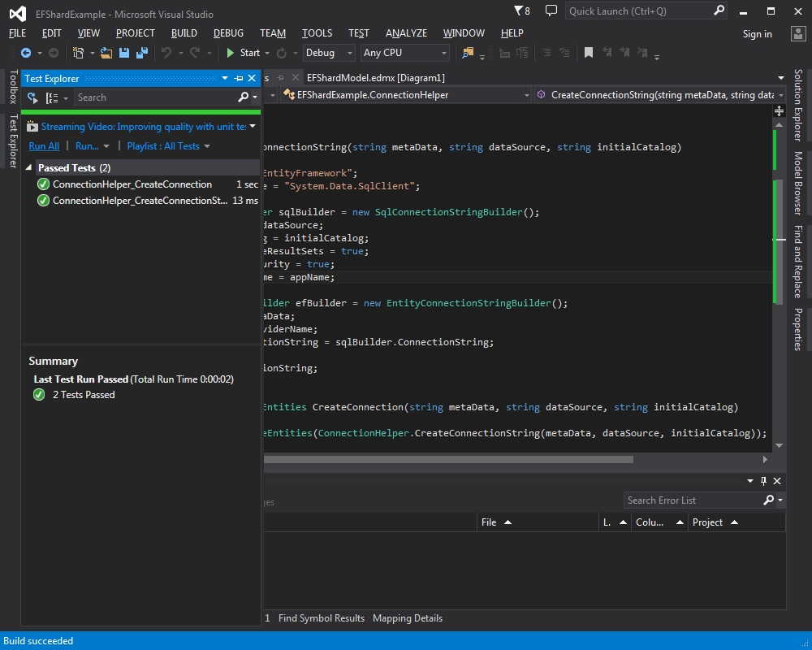This screenshot has width=812, height=650.
Task: Click the Find in Files icon
Action: (x=468, y=53)
